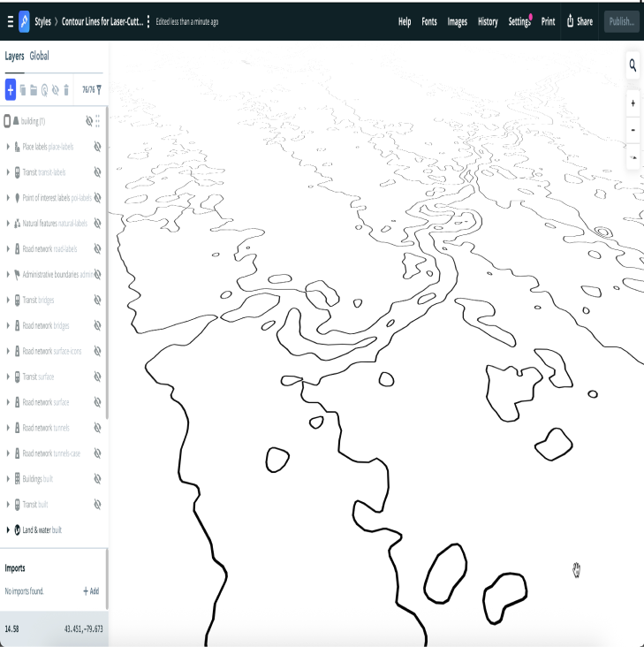Click the Mapbox Studio logo icon
This screenshot has height=647, width=644.
coord(25,21)
